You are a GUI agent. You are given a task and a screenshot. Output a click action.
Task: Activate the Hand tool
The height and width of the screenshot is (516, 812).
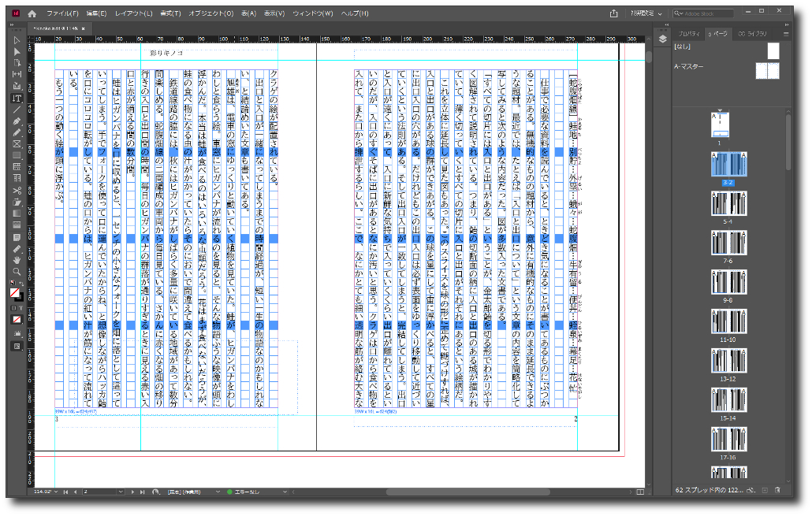point(17,259)
